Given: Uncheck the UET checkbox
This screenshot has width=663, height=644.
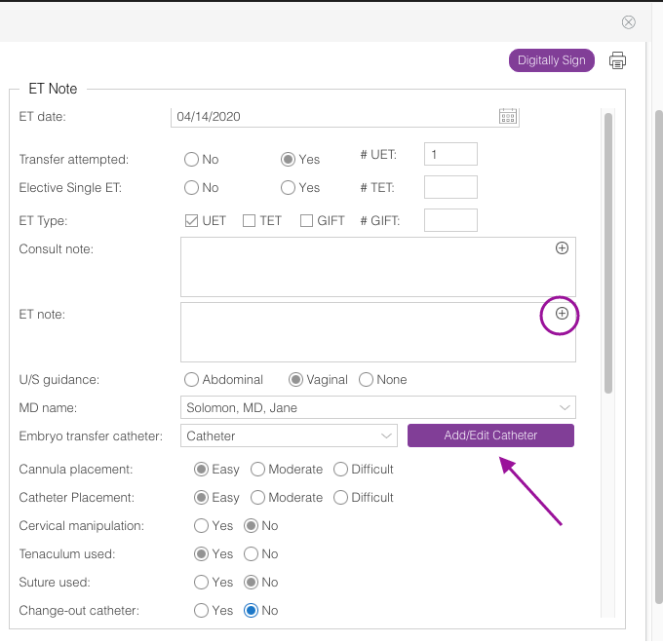Looking at the screenshot, I should 192,221.
